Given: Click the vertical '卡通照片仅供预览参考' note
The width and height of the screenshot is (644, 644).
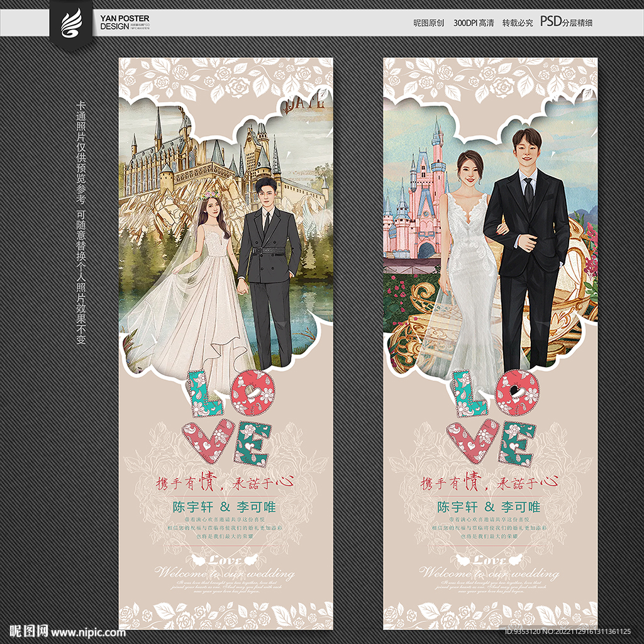Looking at the screenshot, I should pyautogui.click(x=80, y=153).
